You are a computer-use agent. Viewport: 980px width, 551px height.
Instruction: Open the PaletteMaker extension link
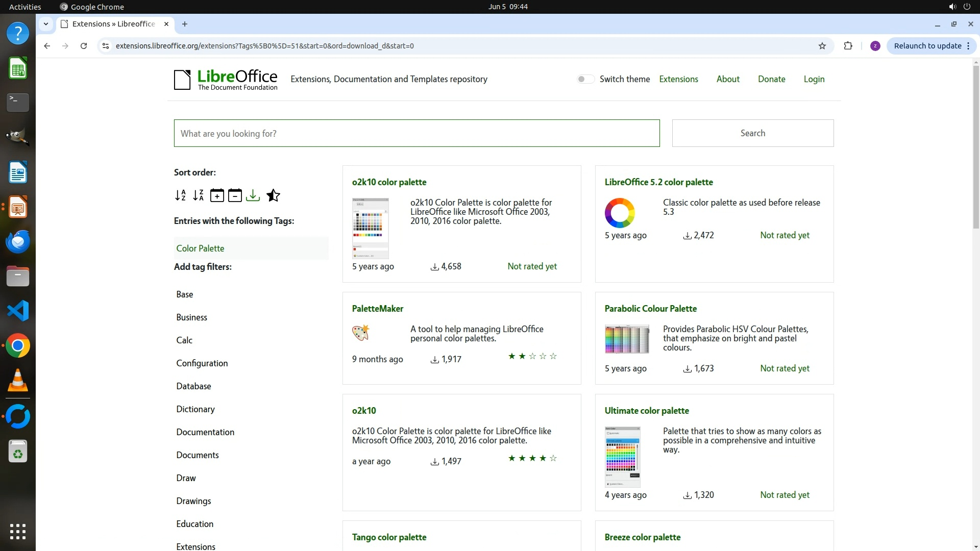(377, 309)
